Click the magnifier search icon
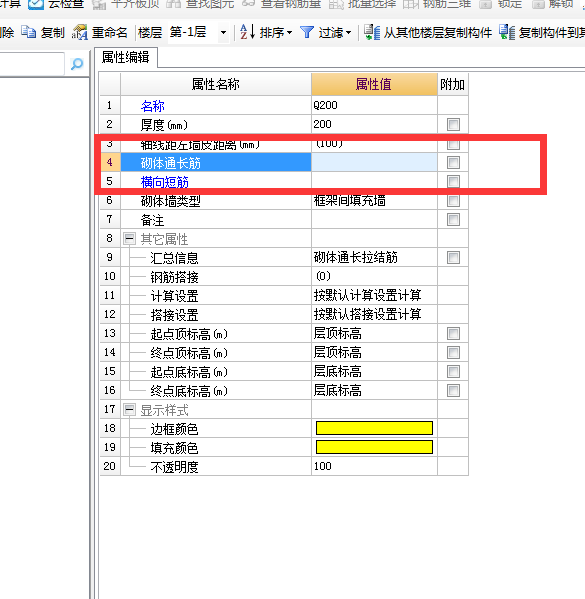585x599 pixels. point(77,64)
